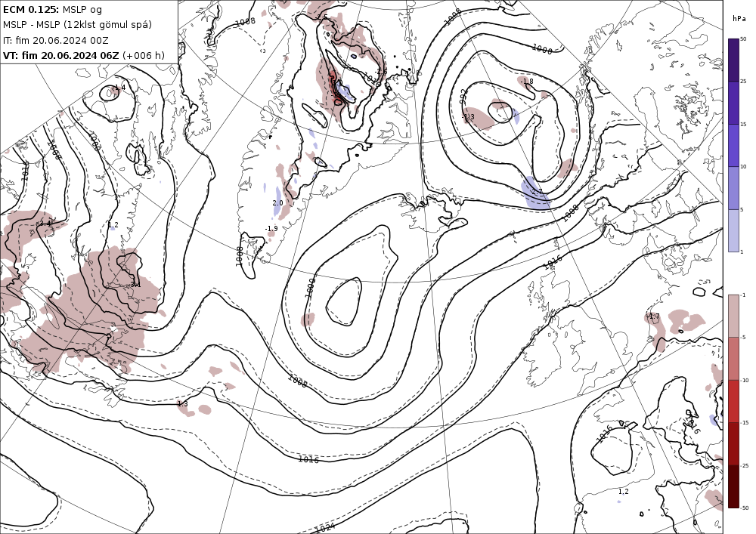This screenshot has height=534, width=756.
Task: Click the 'IT: fim 20.06.2024 00Z' init time
Action: click(x=56, y=41)
